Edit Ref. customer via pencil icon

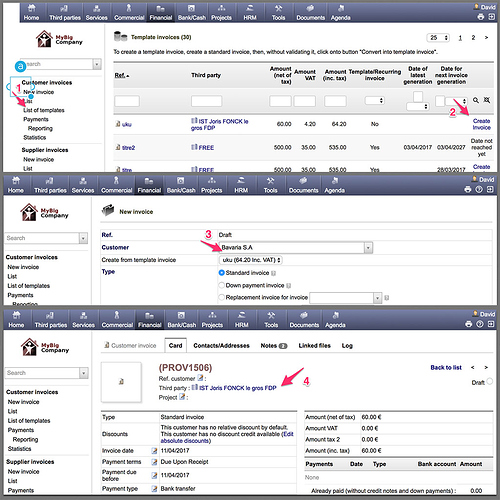(200, 378)
